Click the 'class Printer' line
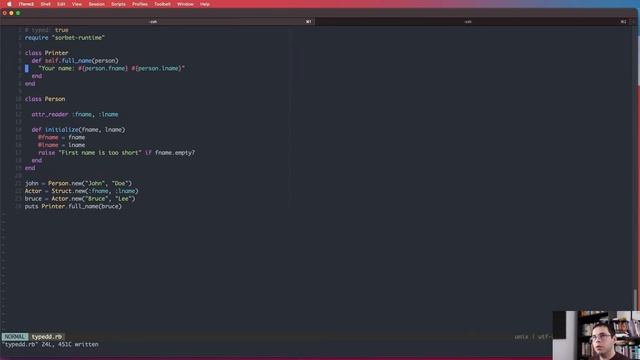This screenshot has height=360, width=640. click(x=47, y=53)
